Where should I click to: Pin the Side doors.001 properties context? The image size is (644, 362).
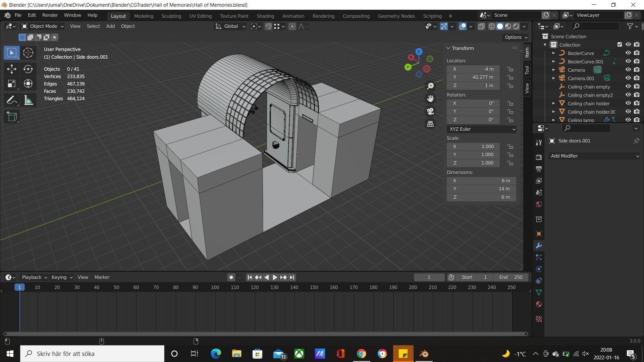636,141
